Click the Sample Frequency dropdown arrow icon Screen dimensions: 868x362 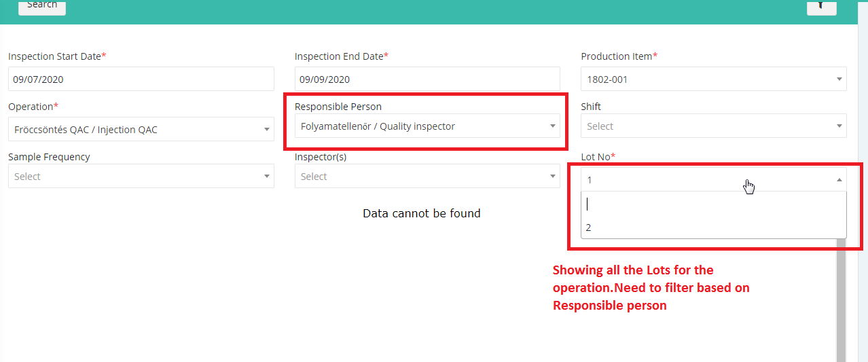(267, 177)
